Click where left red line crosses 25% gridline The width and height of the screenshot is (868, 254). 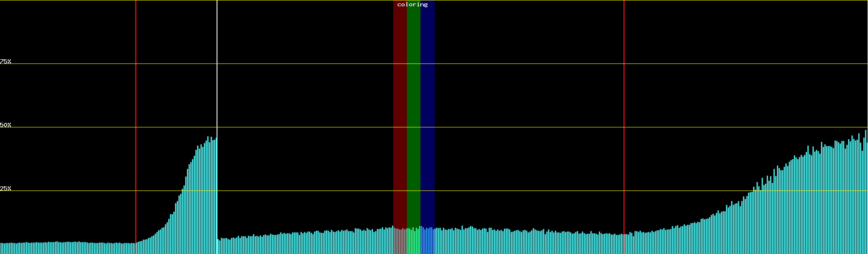tap(136, 190)
